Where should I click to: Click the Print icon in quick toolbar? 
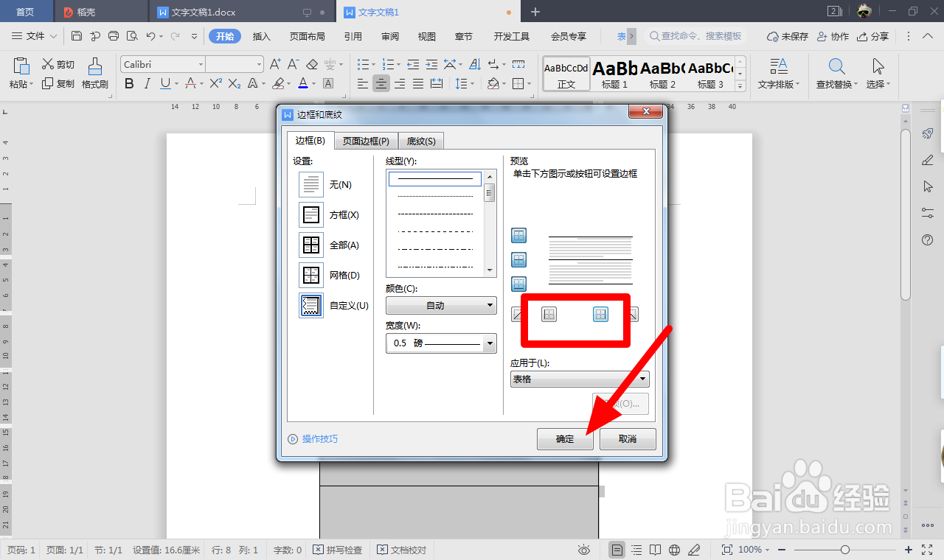[114, 36]
